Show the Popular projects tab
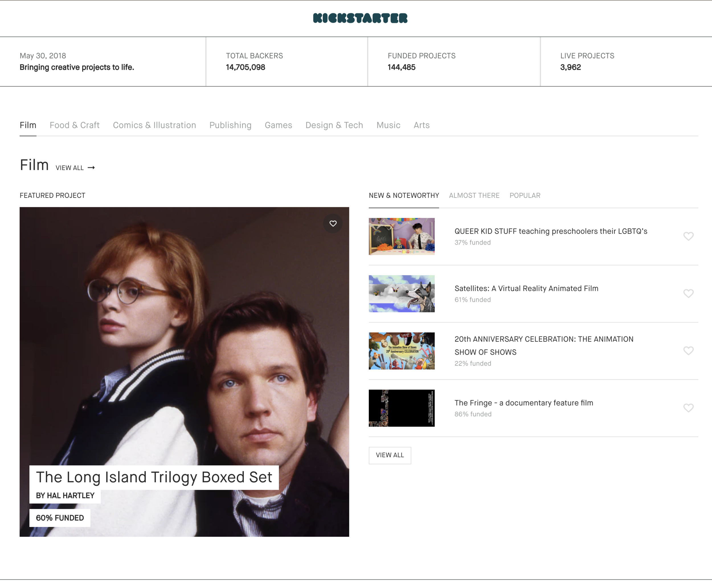 coord(525,195)
